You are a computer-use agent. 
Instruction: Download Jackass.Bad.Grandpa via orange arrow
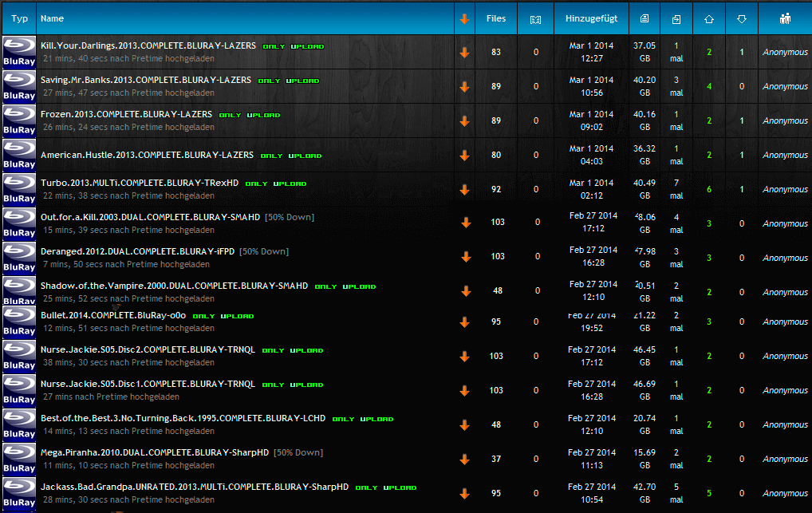[x=464, y=493]
